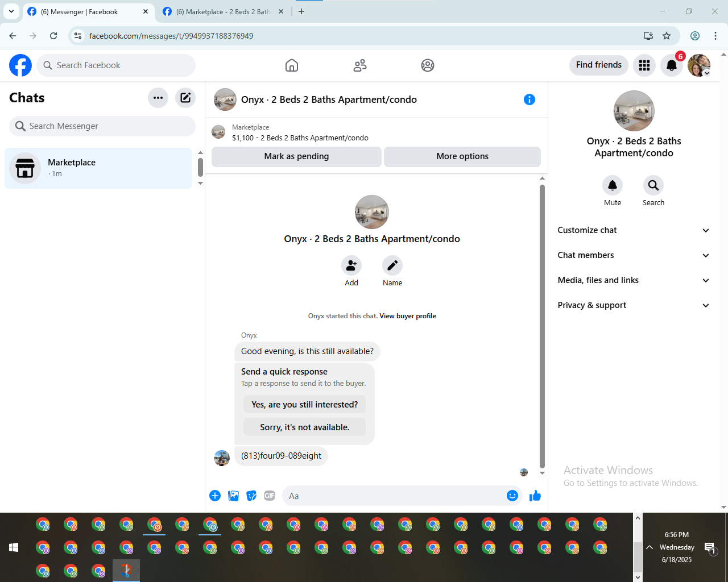Screen dimensions: 728x582
Task: Open the Chats options ellipsis button
Action: [x=158, y=98]
